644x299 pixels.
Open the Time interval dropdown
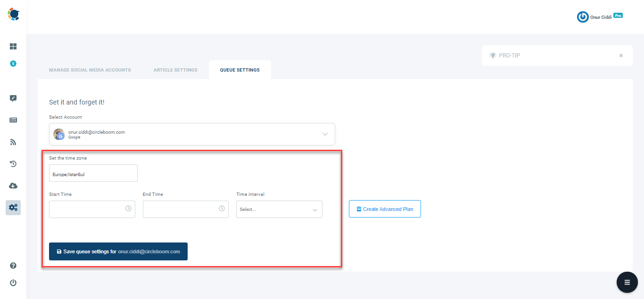279,210
